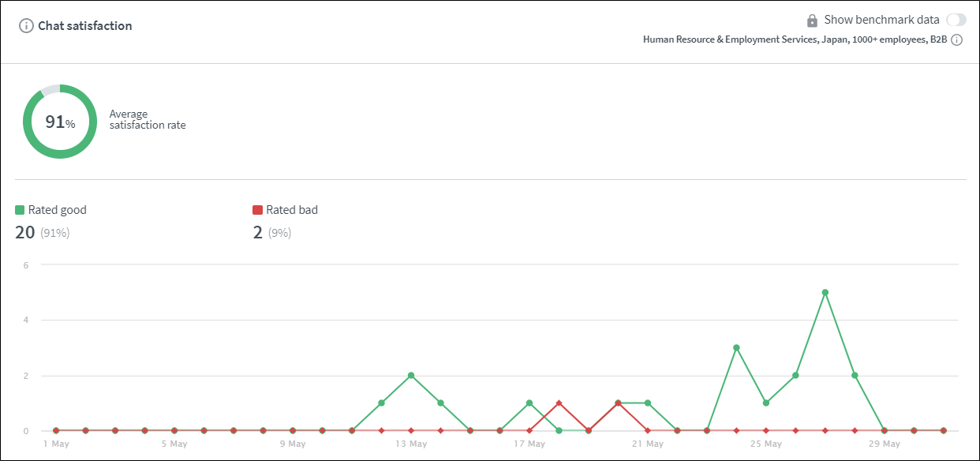Click the green point on 21 May
Image resolution: width=980 pixels, height=461 pixels.
[x=648, y=403]
